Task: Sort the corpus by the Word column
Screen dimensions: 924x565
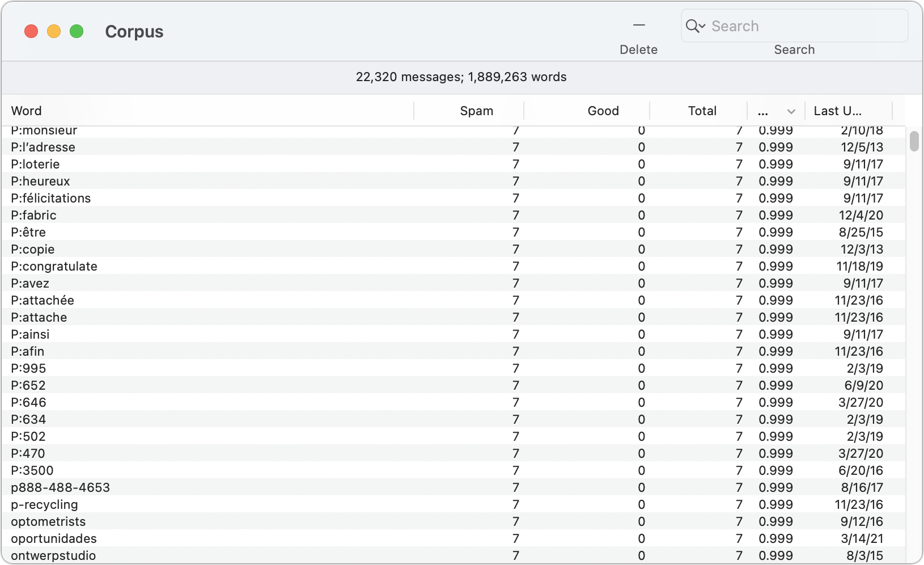Action: point(26,111)
